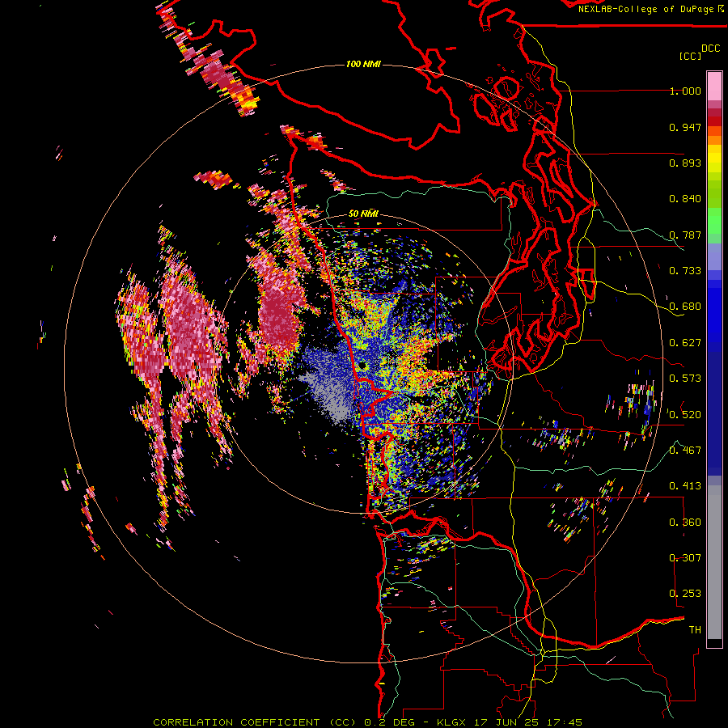Click the 0.840 scale label
Screen dimensions: 728x728
[685, 199]
